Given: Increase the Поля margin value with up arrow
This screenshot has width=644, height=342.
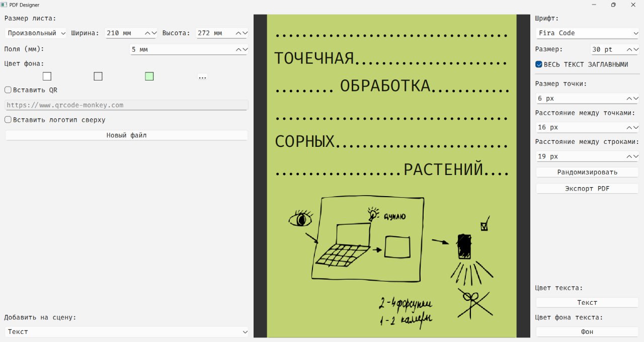Looking at the screenshot, I should (x=239, y=50).
